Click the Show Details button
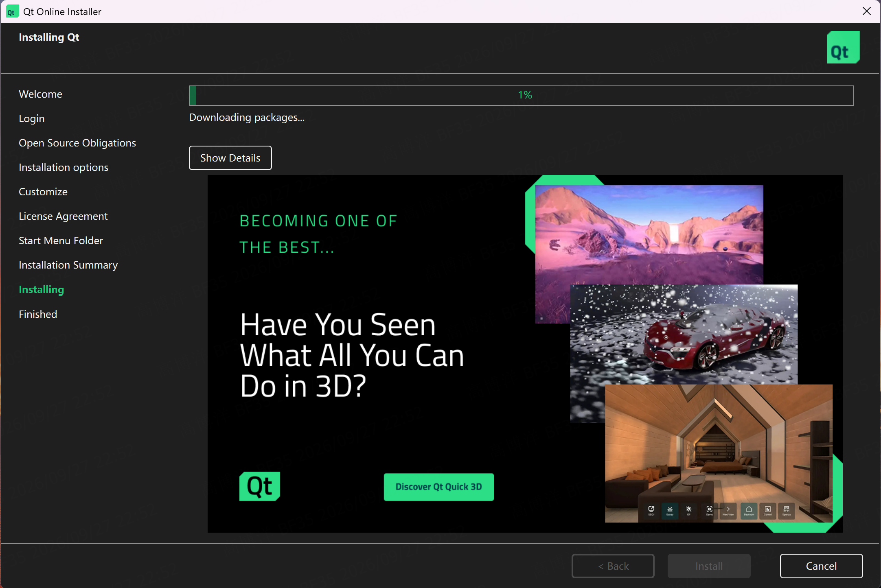881x588 pixels. pyautogui.click(x=230, y=158)
